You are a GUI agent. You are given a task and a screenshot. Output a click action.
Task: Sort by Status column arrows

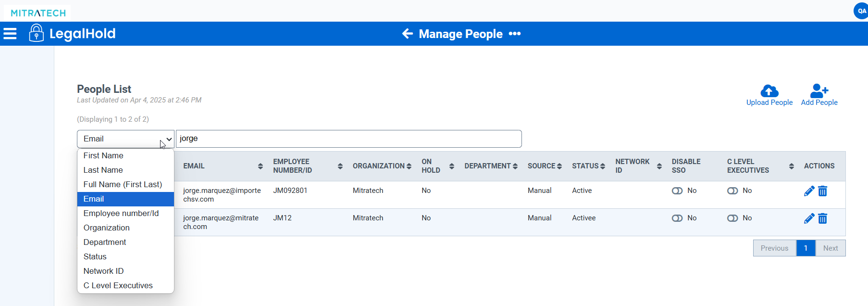[x=603, y=166]
